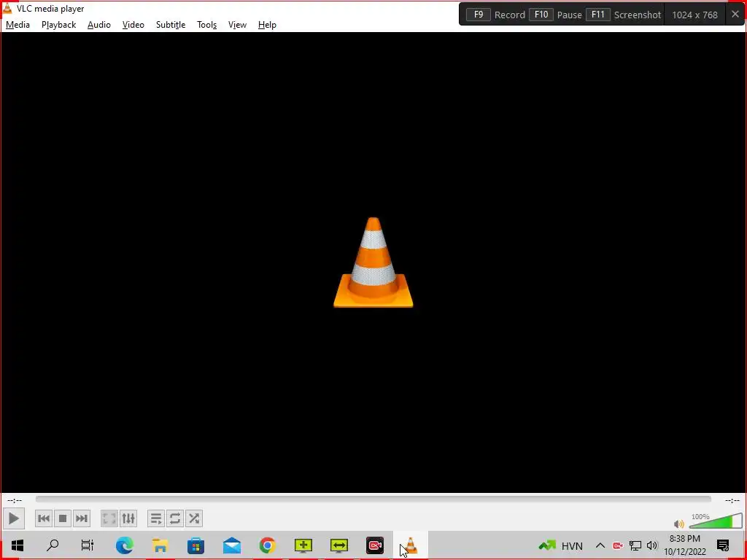Open the Subtitle menu
The width and height of the screenshot is (747, 560).
pos(171,25)
